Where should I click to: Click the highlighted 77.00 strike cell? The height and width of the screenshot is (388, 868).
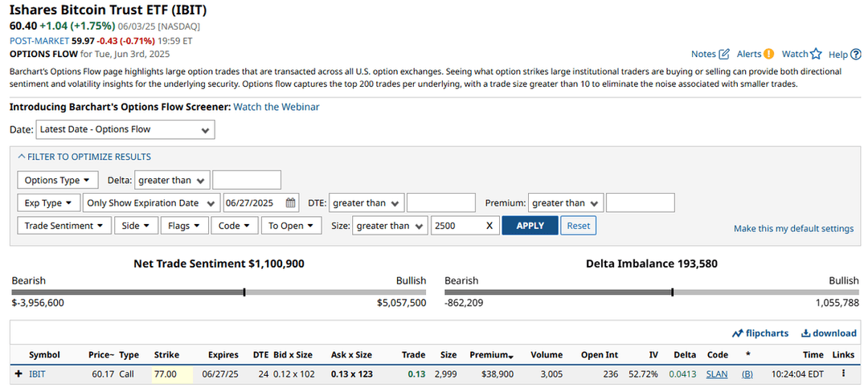click(172, 374)
